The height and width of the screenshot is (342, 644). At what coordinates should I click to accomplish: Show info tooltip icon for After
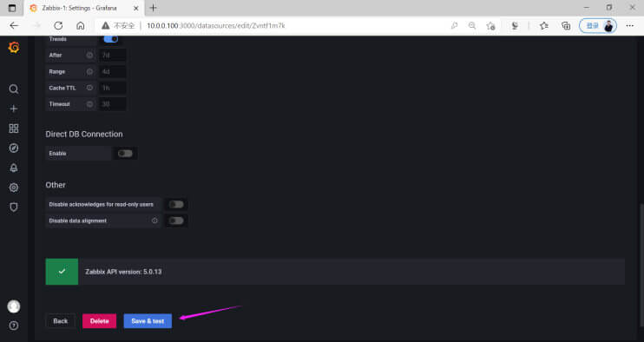[89, 55]
